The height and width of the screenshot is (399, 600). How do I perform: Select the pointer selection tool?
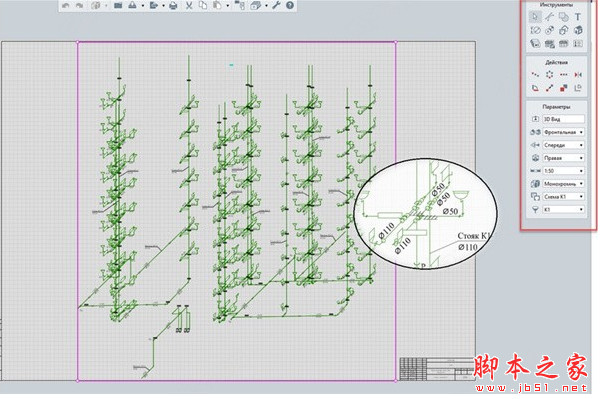(x=535, y=16)
